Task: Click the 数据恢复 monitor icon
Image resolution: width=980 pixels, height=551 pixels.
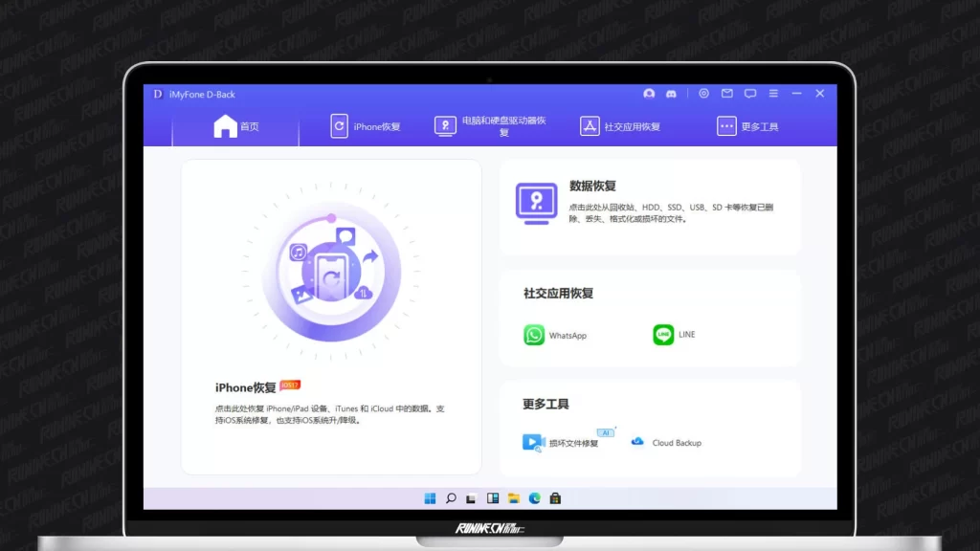Action: pos(536,203)
